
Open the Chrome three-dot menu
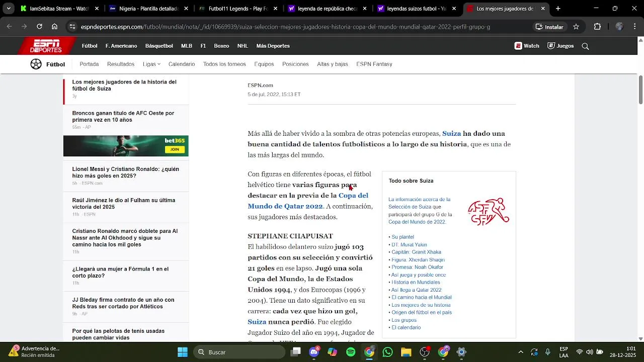point(634,27)
